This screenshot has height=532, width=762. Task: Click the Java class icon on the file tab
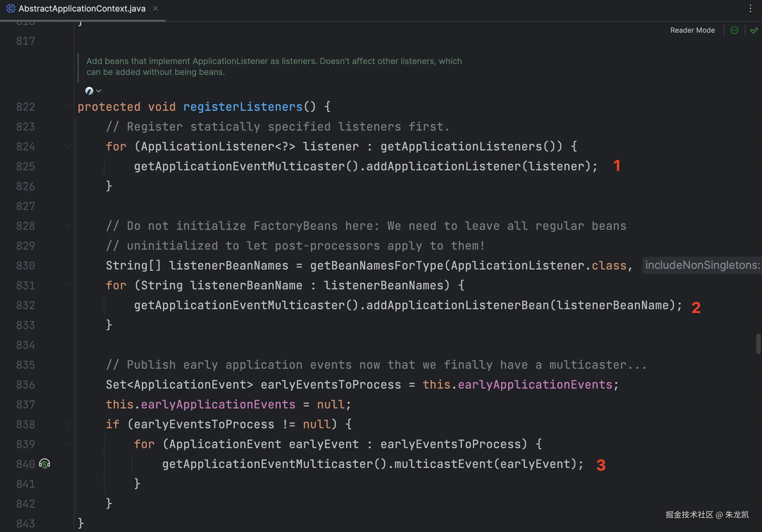pos(11,8)
